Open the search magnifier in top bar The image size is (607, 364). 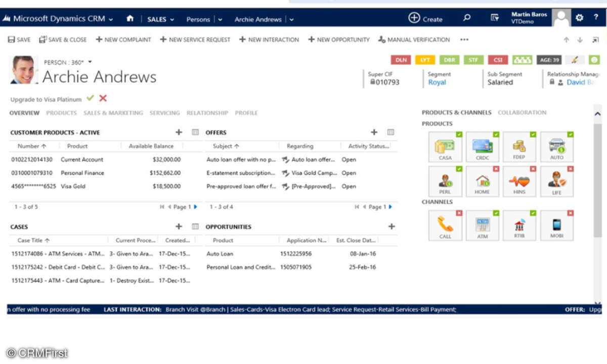tap(467, 18)
